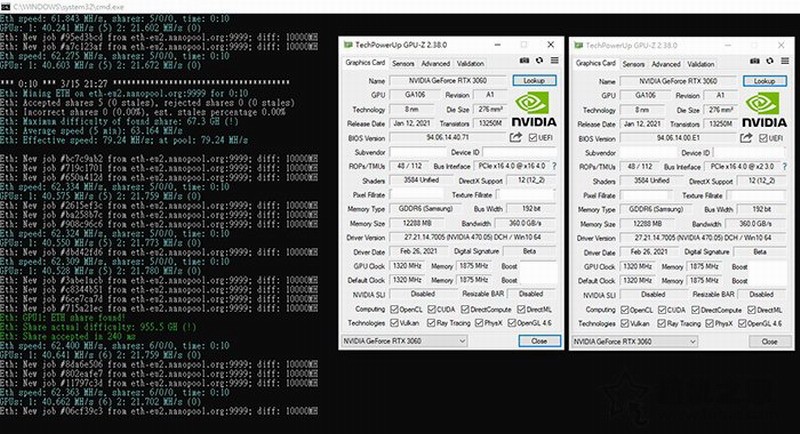Click the BIOS export icon in right GPU-Z window
Image resolution: width=800 pixels, height=434 pixels.
(745, 137)
